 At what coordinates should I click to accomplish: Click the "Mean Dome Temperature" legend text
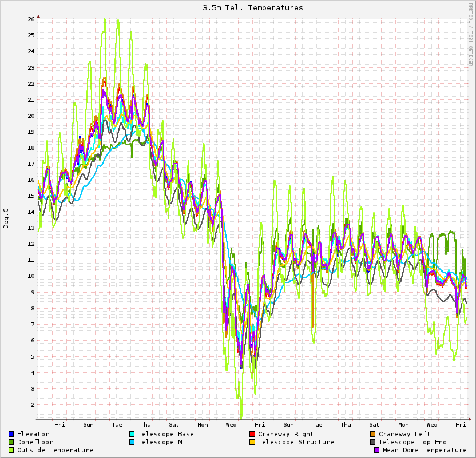(425, 450)
